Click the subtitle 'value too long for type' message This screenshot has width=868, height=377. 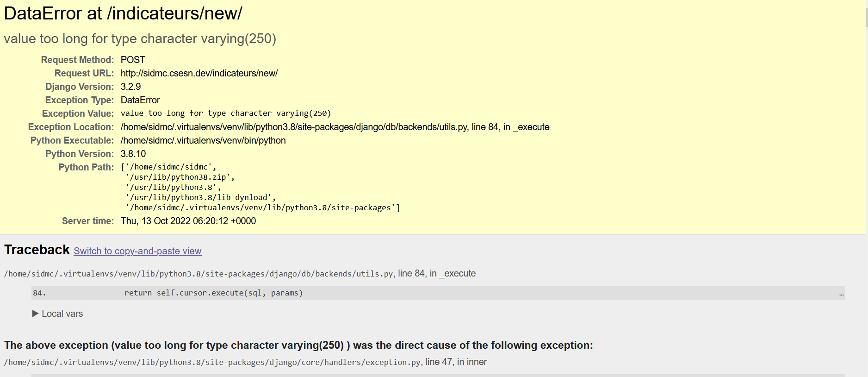[x=140, y=38]
